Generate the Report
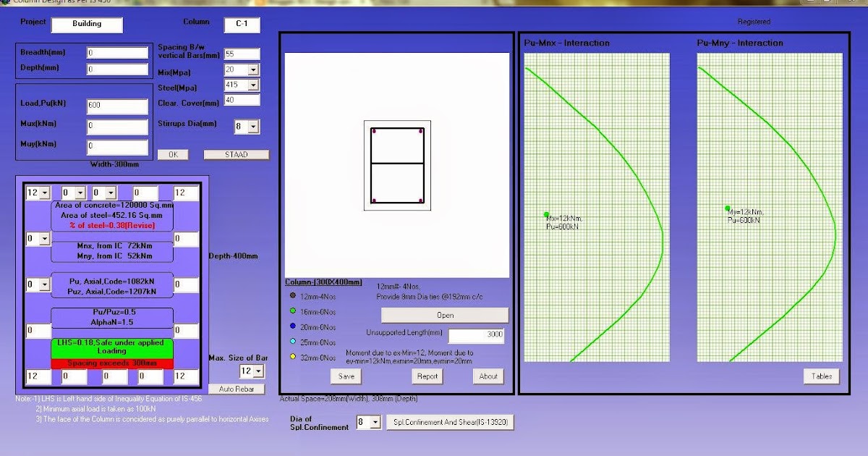868x456 pixels. coord(427,376)
